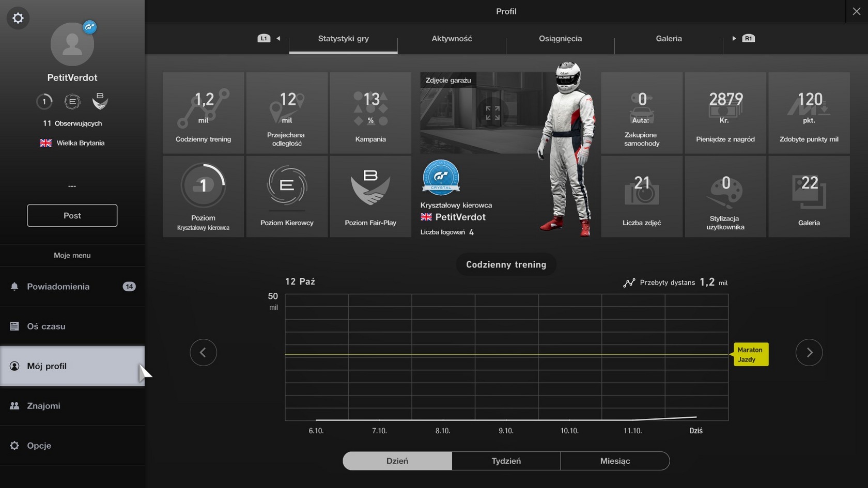This screenshot has width=868, height=488.
Task: Switch chart to Miesiąc view
Action: [x=615, y=461]
